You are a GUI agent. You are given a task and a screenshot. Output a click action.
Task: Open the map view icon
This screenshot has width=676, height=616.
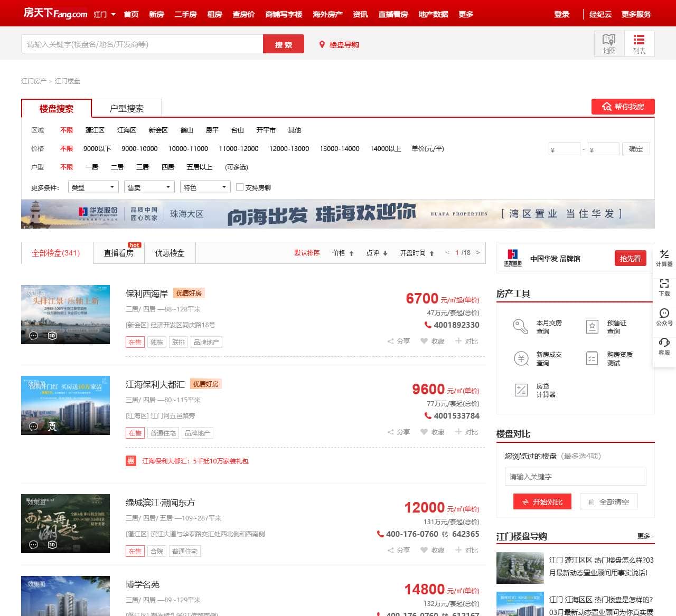click(609, 43)
